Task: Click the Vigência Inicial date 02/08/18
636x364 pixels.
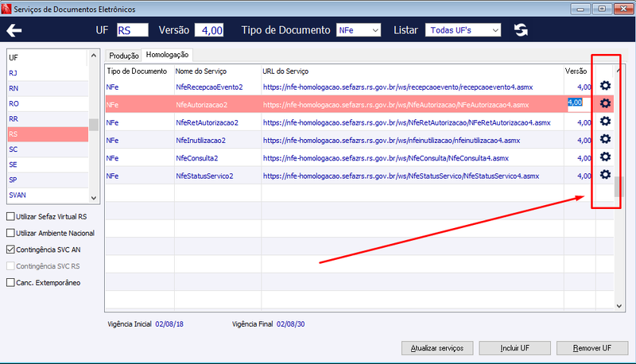Action: tap(169, 324)
